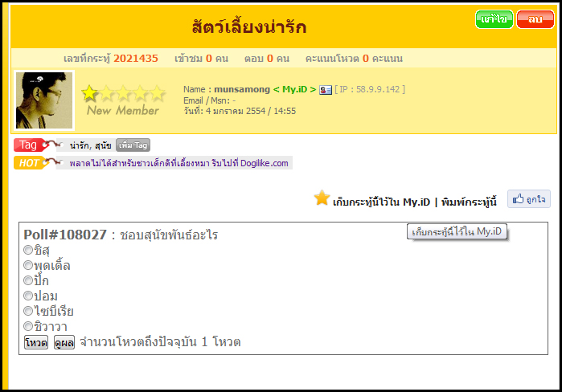Click the profile card icon beside My.iD
Screen dimensions: 562x392
click(x=326, y=90)
